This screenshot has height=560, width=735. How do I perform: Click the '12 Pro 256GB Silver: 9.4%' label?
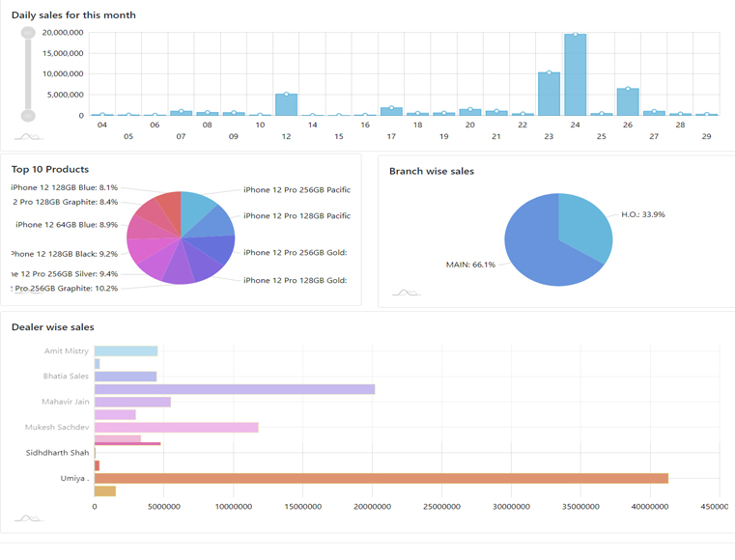[65, 274]
